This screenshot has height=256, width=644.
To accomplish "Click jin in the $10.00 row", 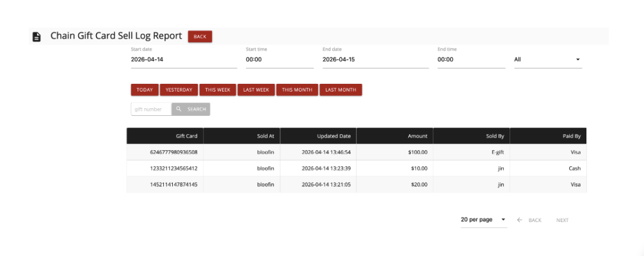I will pyautogui.click(x=501, y=168).
